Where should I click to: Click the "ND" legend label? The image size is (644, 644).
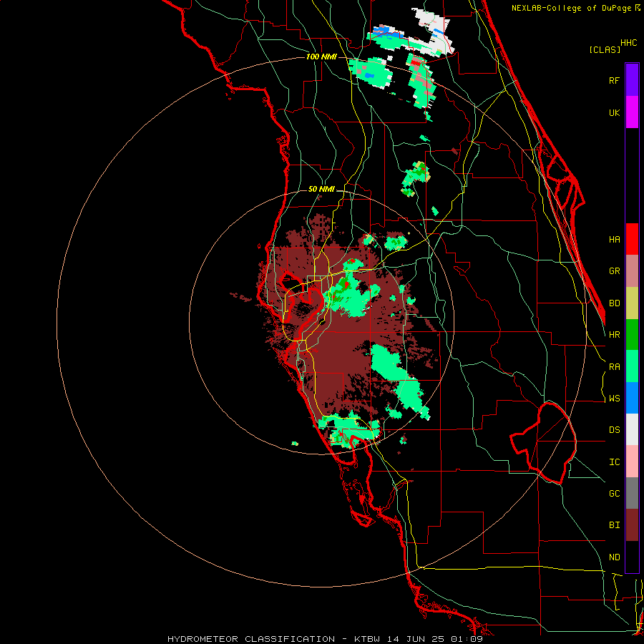(x=614, y=557)
